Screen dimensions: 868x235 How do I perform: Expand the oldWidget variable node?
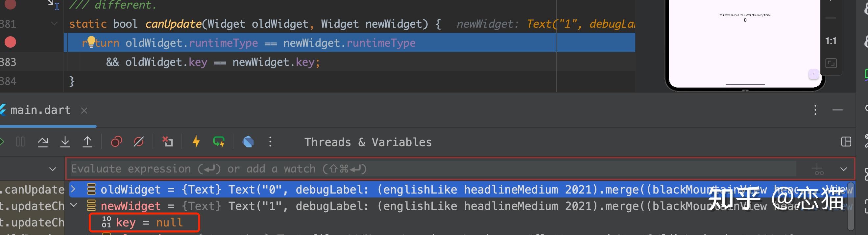73,189
